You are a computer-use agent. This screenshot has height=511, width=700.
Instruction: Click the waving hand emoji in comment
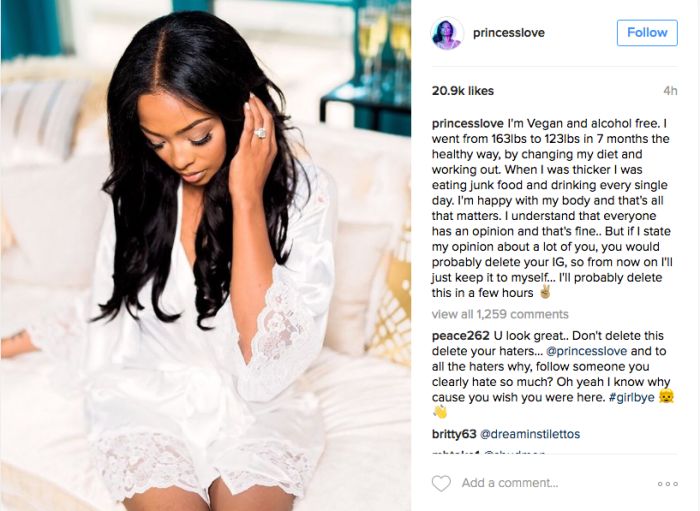point(440,411)
